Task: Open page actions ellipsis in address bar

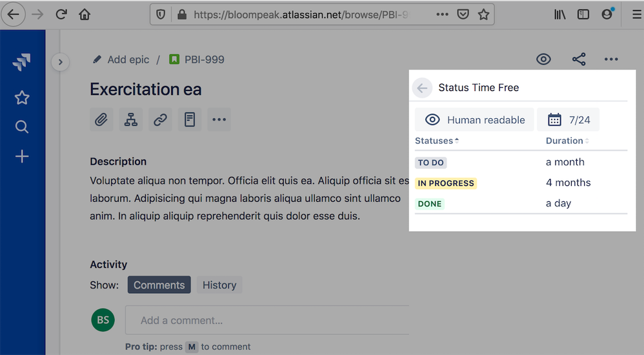Action: (442, 14)
